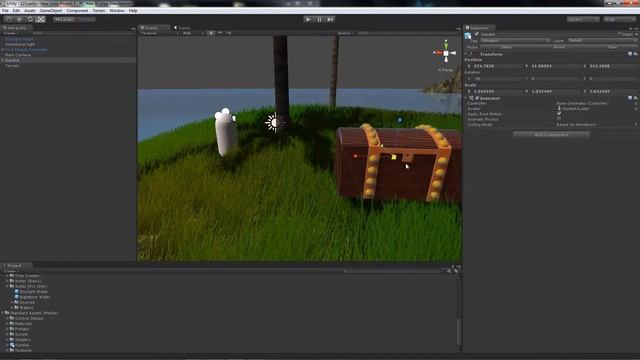Expand the Tree Creator folder
The width and height of the screenshot is (640, 360).
coord(7,276)
